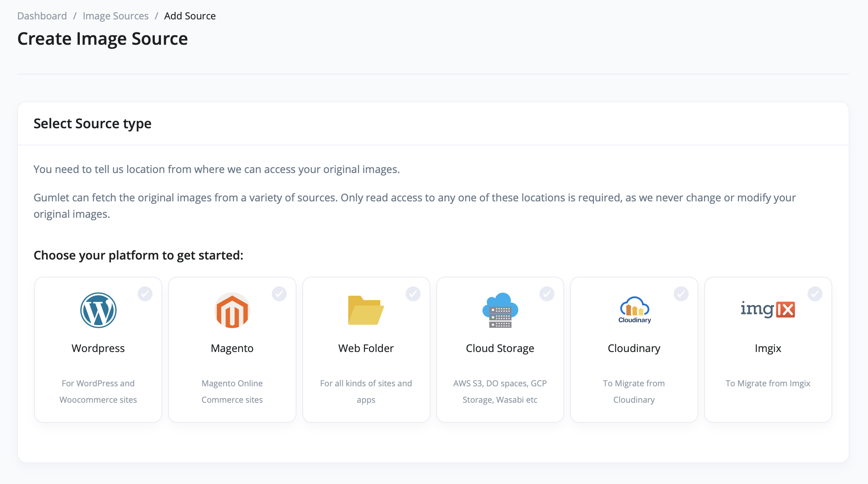
Task: Select the Cloud Storage title text
Action: [500, 348]
